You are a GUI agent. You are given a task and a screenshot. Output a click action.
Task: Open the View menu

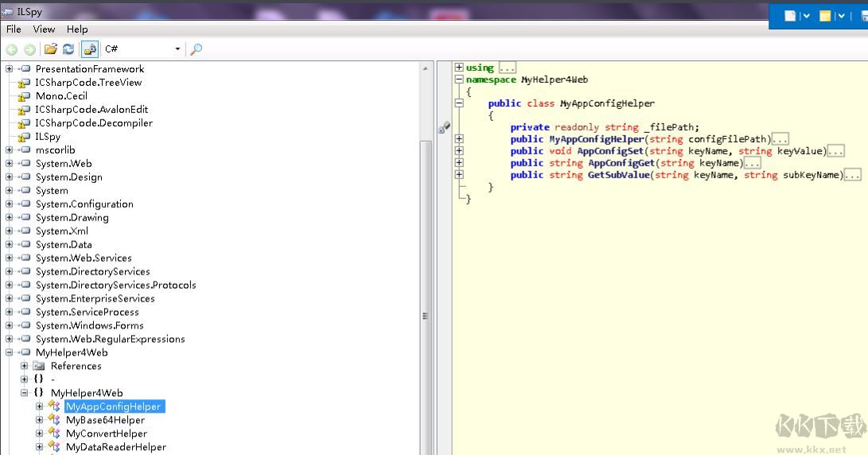point(44,29)
